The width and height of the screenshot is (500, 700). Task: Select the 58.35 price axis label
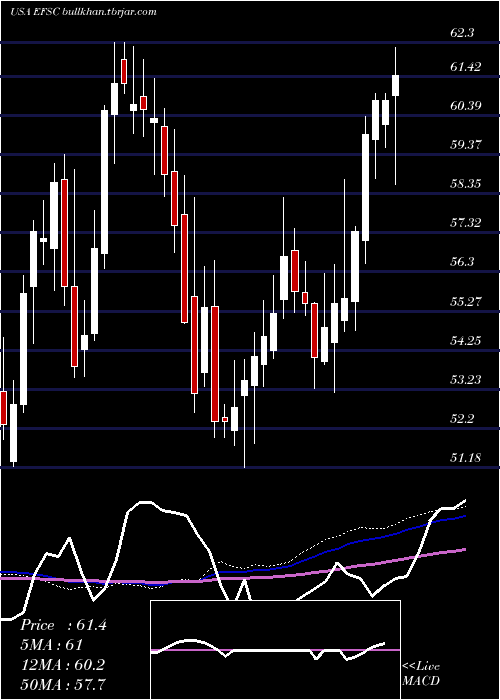click(x=466, y=183)
